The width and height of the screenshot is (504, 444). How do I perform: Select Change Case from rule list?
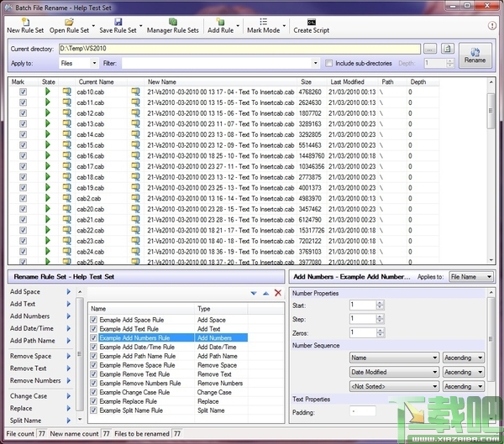pyautogui.click(x=29, y=396)
